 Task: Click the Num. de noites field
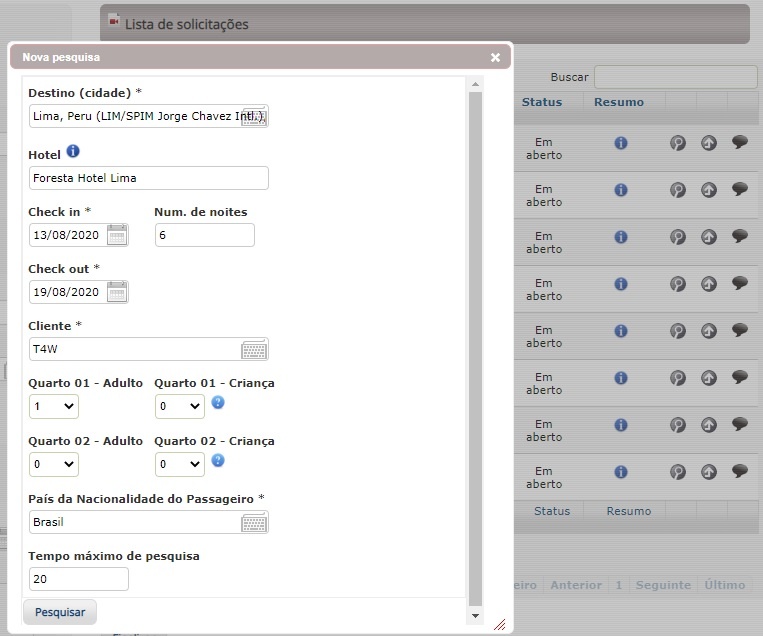click(205, 235)
